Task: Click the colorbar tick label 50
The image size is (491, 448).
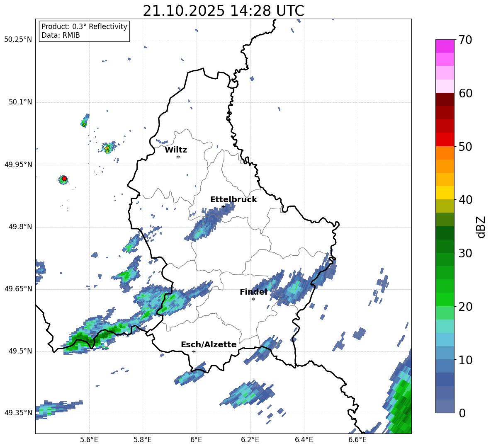Action: [x=465, y=146]
